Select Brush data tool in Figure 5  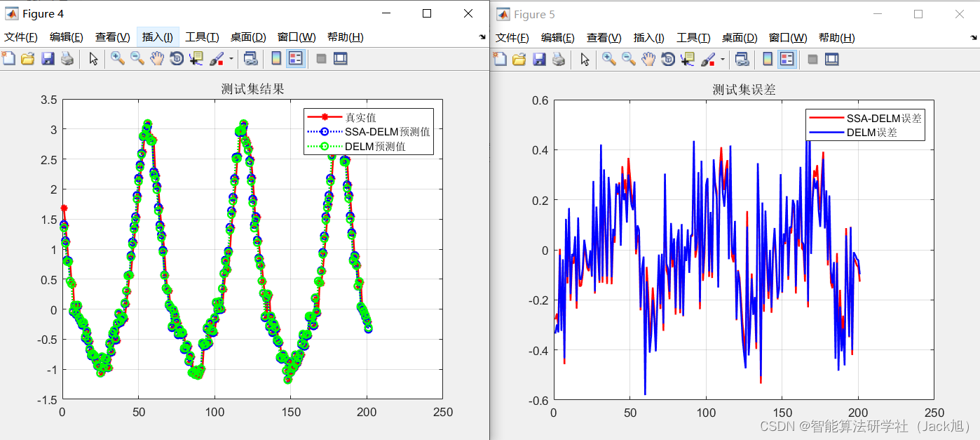(x=708, y=59)
